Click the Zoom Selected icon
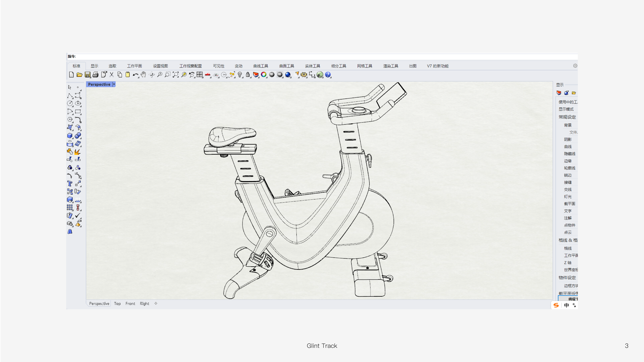 184,75
